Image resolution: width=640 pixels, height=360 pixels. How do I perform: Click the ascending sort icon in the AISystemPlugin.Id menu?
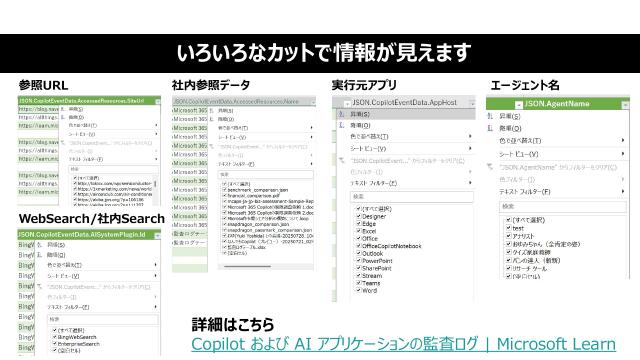[40, 245]
